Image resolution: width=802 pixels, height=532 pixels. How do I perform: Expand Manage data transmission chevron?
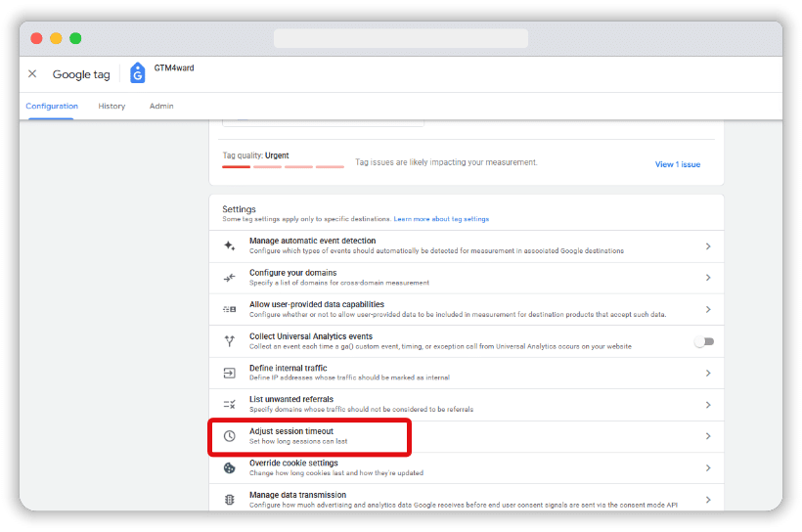pyautogui.click(x=708, y=500)
